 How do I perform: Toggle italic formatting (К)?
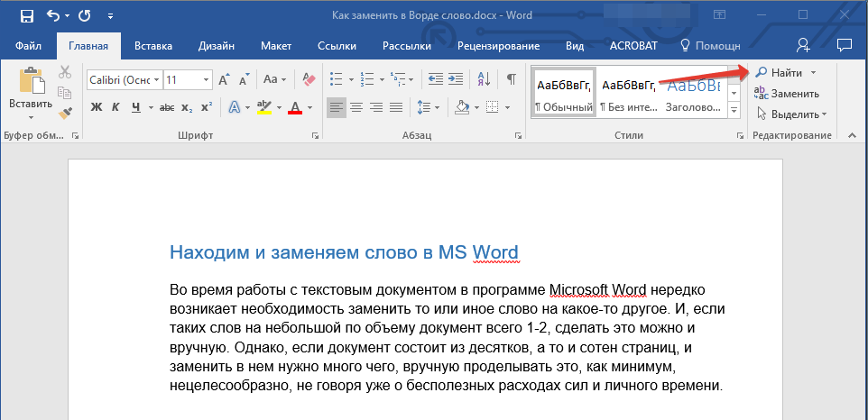tap(115, 108)
